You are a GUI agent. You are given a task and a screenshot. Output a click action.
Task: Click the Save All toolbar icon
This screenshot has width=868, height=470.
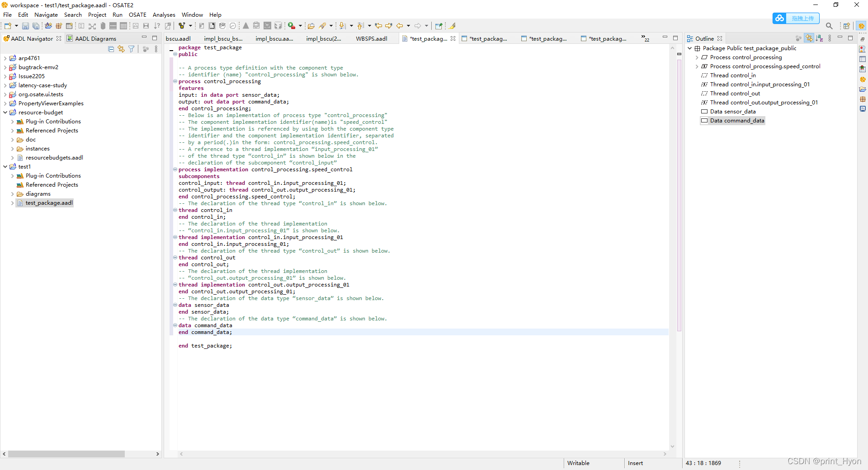pos(36,26)
